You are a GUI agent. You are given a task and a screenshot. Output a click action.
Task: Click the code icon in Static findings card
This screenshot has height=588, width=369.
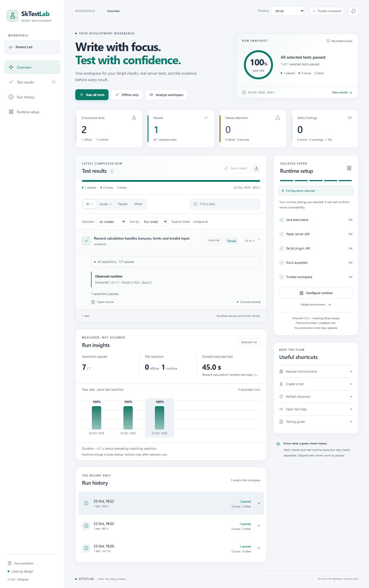(x=350, y=118)
